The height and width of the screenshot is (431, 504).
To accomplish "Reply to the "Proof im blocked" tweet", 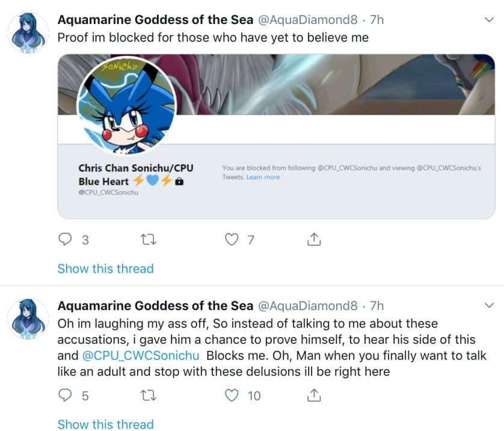I will (x=65, y=240).
